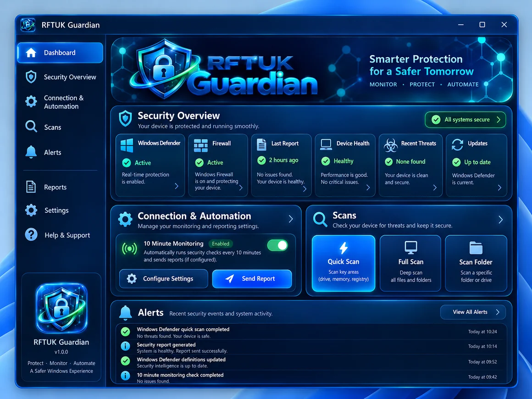Click green check icon for definitions updated alert
This screenshot has width=532, height=399.
pos(126,360)
